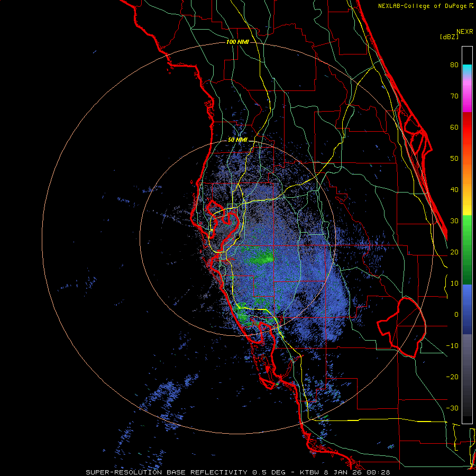Click the 30 value on the dBZ scale
Viewport: 476px width, 476px height.
click(x=454, y=221)
